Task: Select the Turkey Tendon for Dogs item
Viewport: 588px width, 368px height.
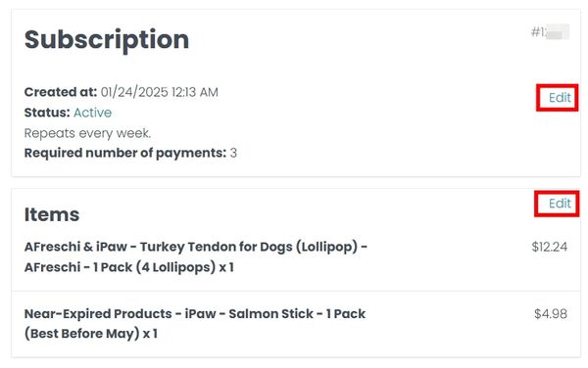Action: click(196, 256)
